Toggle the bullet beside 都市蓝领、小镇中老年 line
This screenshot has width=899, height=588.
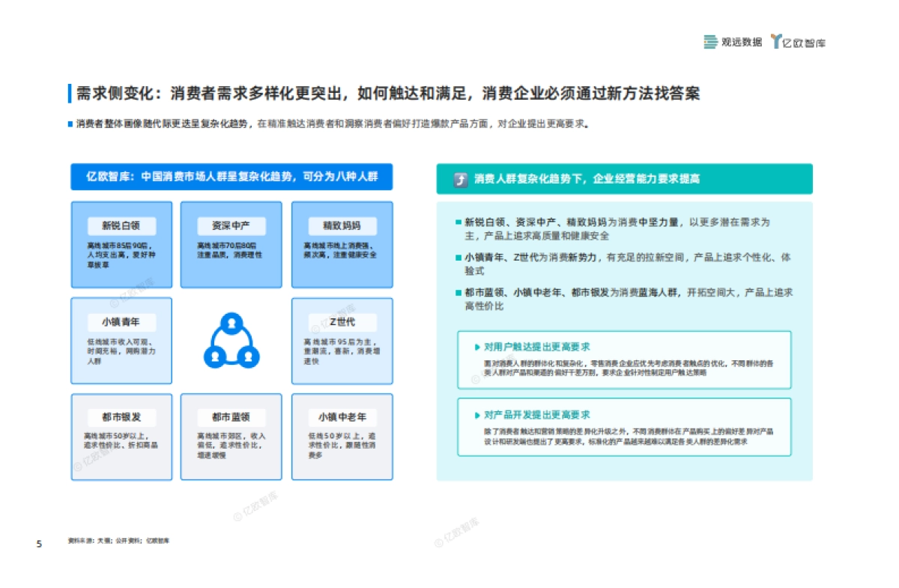click(459, 291)
